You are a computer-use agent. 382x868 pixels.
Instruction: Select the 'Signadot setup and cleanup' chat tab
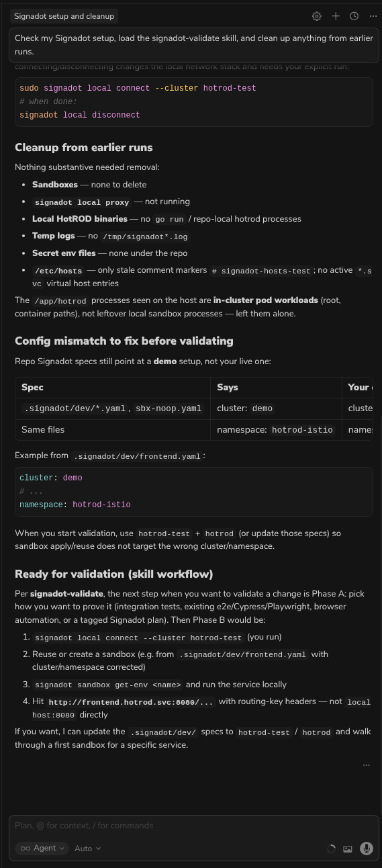tap(64, 16)
